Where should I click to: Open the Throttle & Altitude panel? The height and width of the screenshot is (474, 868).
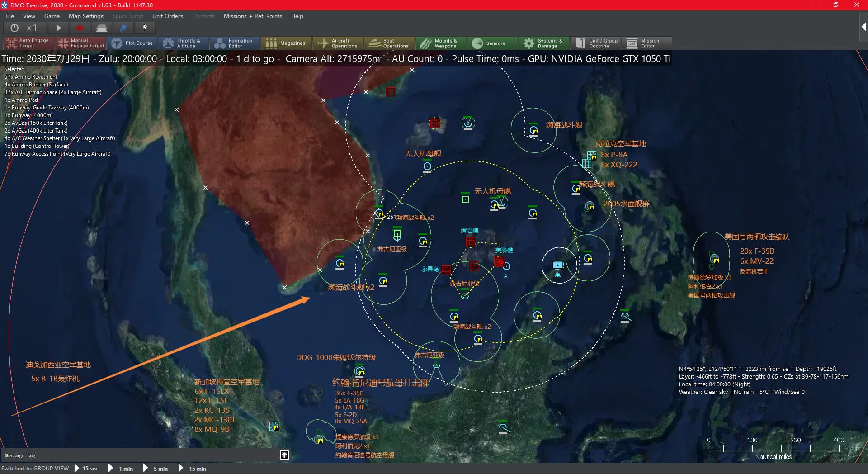(x=184, y=43)
